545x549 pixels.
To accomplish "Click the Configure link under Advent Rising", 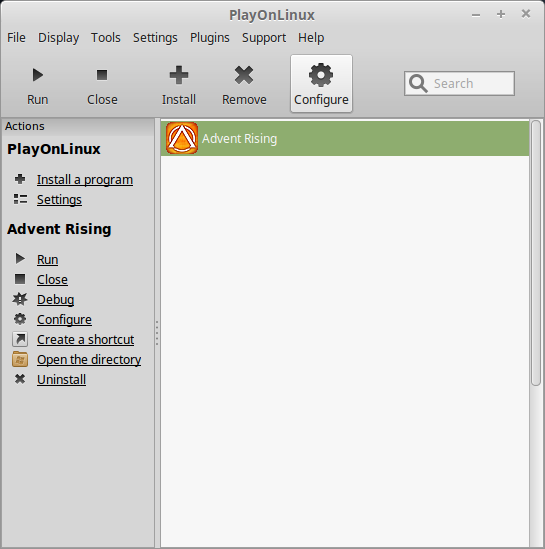I will (64, 319).
